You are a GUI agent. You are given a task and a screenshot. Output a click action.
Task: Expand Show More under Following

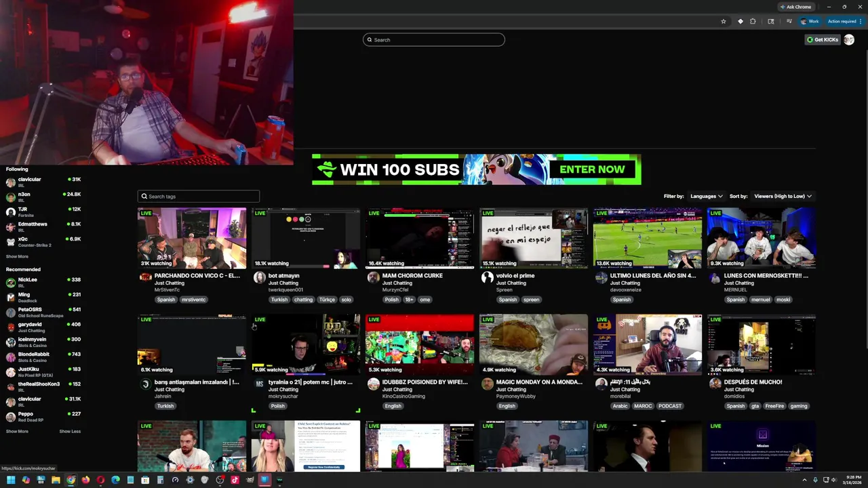click(17, 256)
